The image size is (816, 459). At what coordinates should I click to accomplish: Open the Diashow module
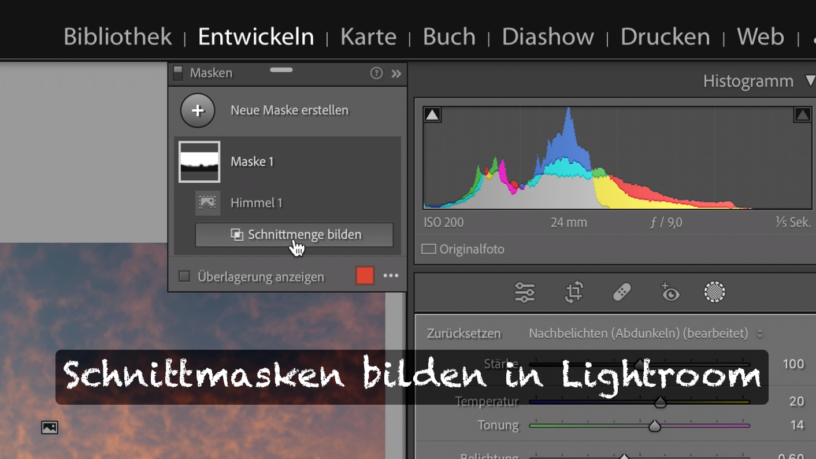coord(547,37)
